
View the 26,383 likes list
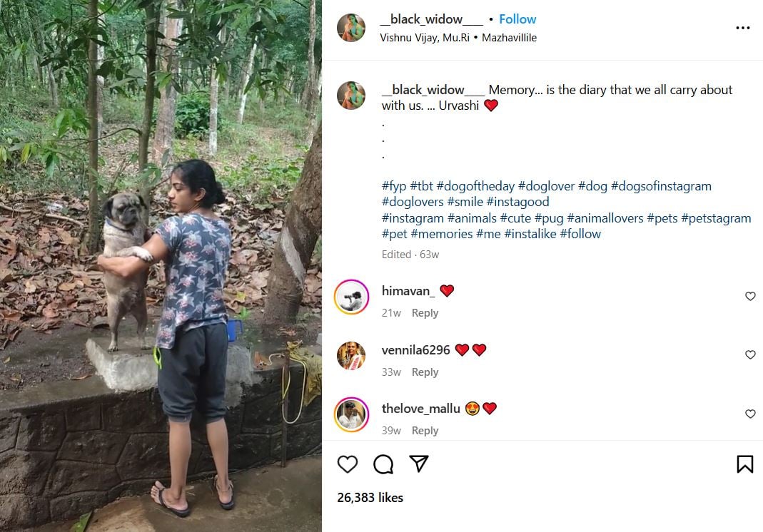[x=370, y=498]
